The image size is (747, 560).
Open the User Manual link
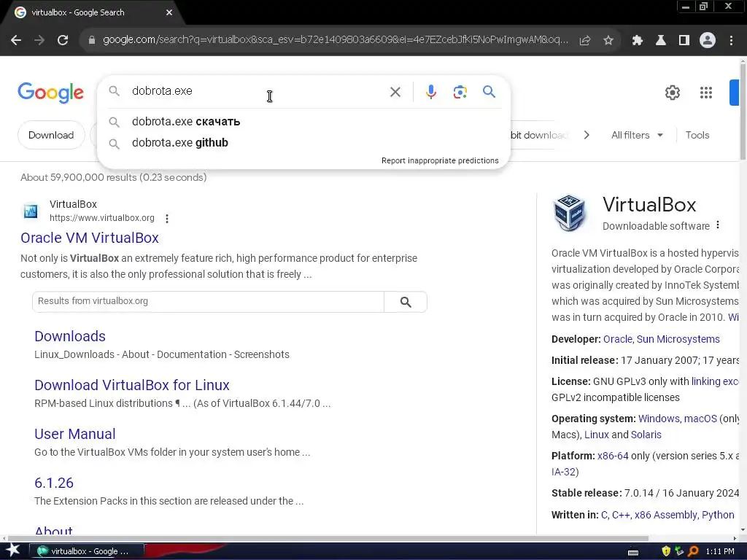click(75, 434)
